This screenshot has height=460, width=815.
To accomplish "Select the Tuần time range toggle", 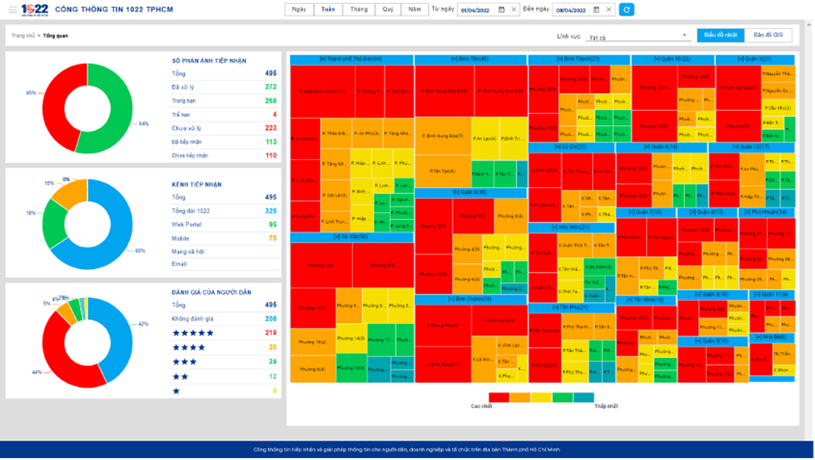I will coord(327,9).
